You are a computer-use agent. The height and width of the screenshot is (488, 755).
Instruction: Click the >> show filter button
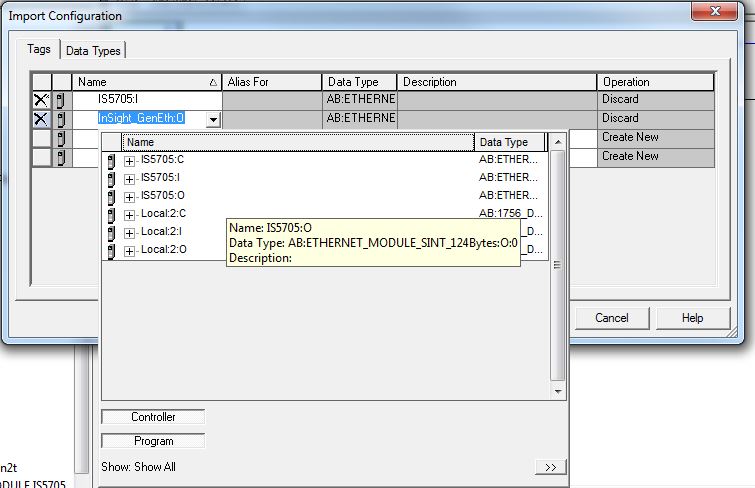coord(549,467)
